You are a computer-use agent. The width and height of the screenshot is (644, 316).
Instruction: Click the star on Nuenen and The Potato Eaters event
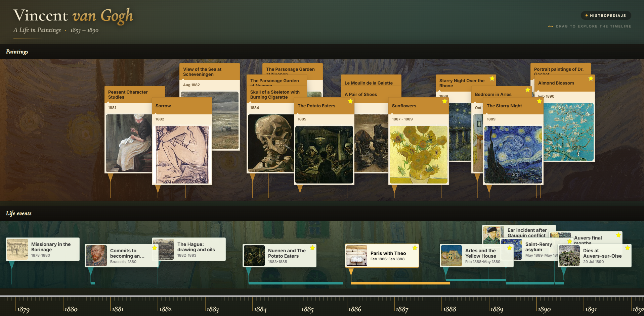click(312, 248)
